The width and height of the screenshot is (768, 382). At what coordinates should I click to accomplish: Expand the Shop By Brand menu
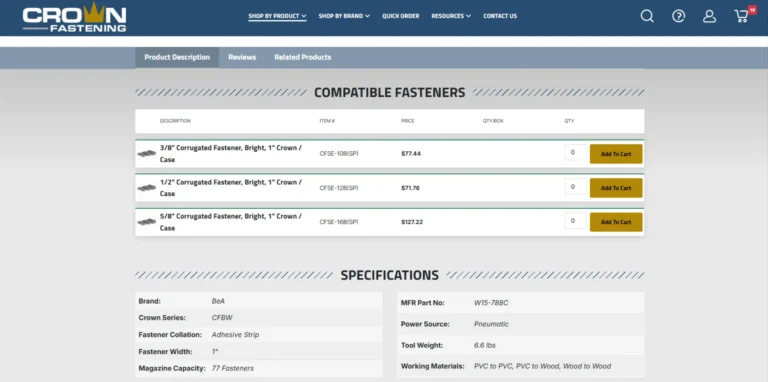click(344, 16)
